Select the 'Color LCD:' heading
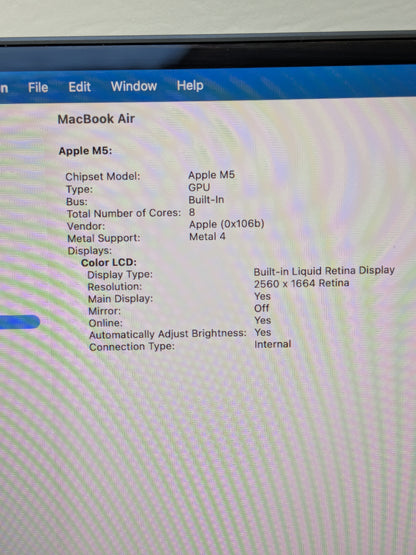The height and width of the screenshot is (555, 416). tap(109, 263)
